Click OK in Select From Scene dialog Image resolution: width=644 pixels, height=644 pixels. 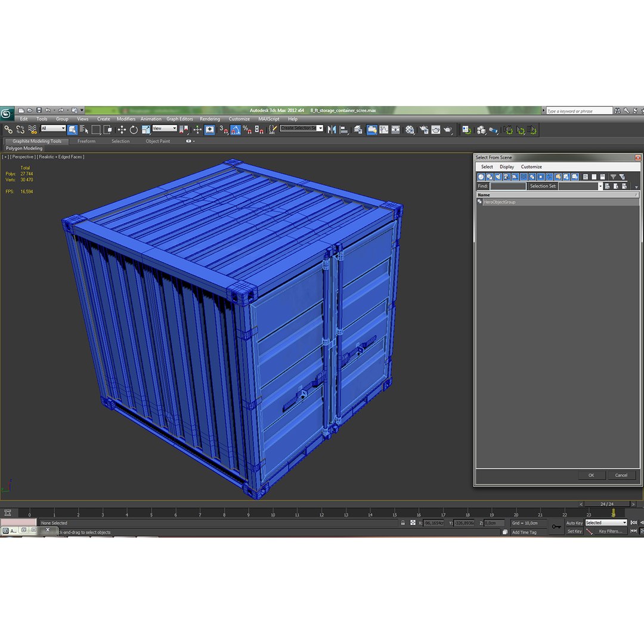point(592,475)
